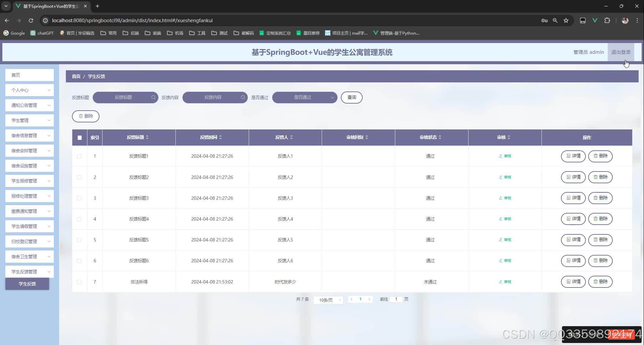Expand 个人中心 sidebar menu
Image resolution: width=644 pixels, height=345 pixels.
pyautogui.click(x=30, y=90)
